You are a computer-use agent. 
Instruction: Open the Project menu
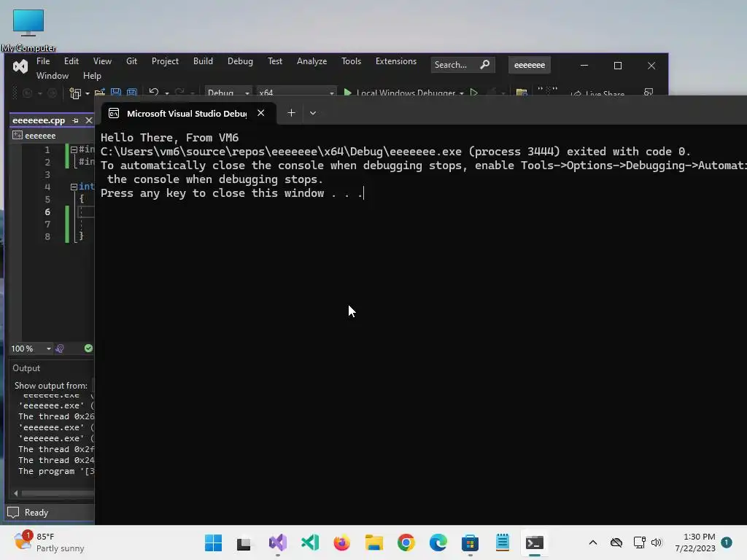[165, 61]
